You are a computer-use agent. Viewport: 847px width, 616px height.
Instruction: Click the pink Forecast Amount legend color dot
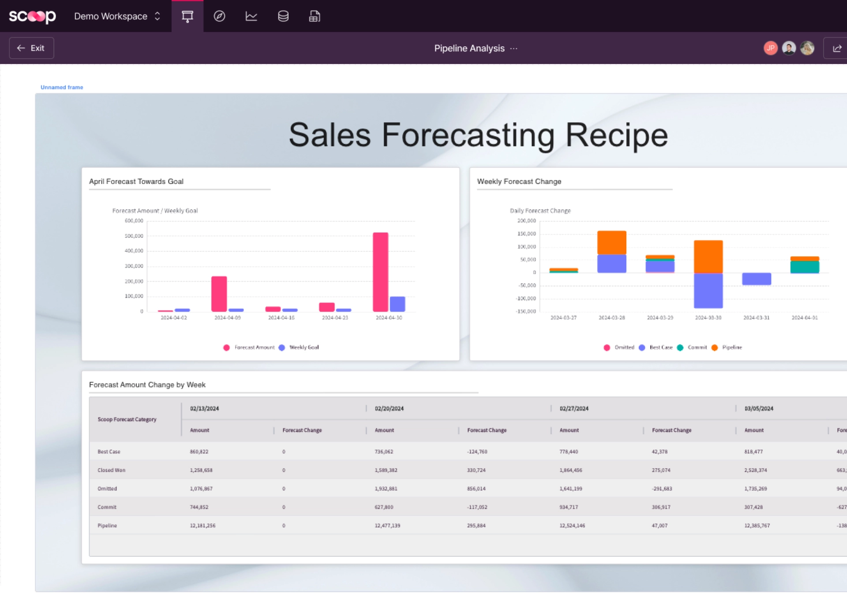[x=226, y=347]
